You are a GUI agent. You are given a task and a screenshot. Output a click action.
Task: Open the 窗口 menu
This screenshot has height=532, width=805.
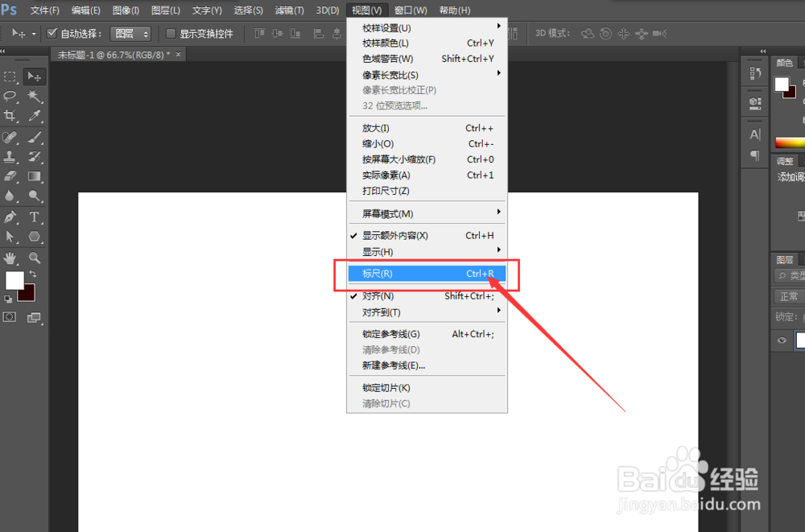point(410,10)
